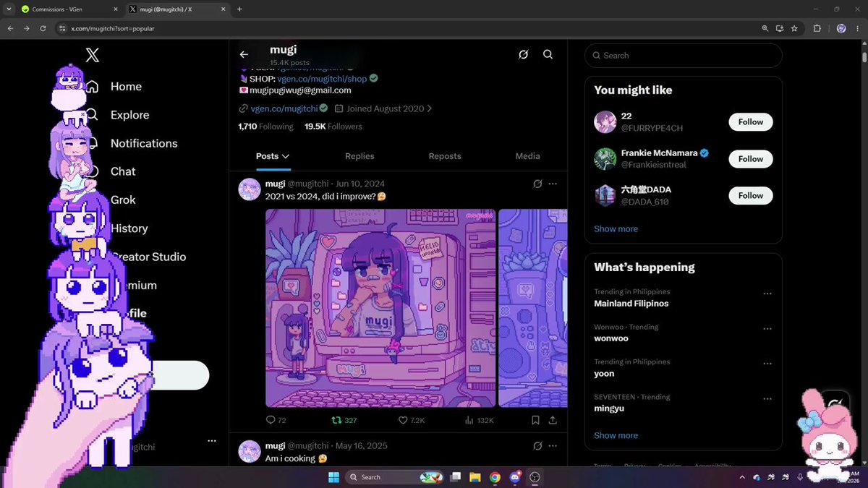Switch to the Reposts tab
This screenshot has width=868, height=488.
tap(445, 156)
